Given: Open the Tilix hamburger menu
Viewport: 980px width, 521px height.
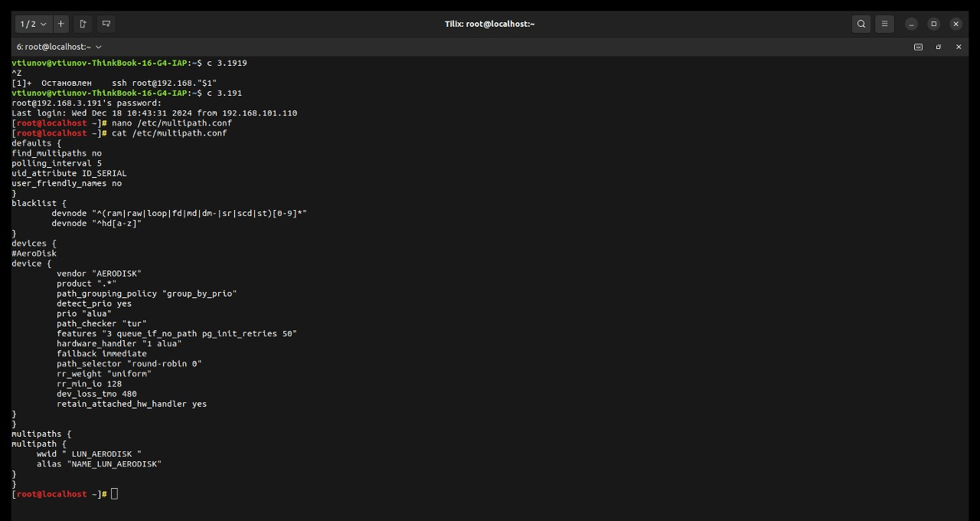Looking at the screenshot, I should tap(884, 24).
